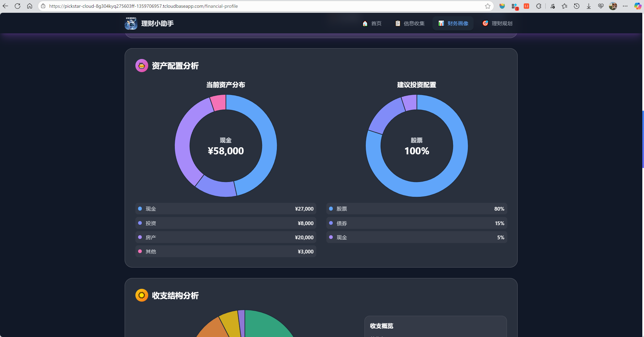Select the 其他 ¥3,000 legend row
The height and width of the screenshot is (337, 644).
[226, 251]
